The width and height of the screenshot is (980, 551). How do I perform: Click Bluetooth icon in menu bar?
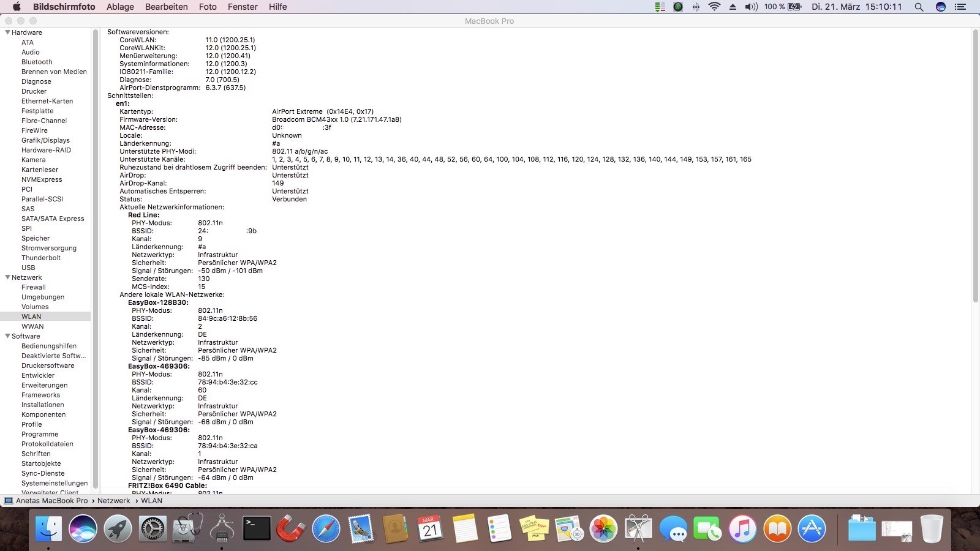click(696, 7)
